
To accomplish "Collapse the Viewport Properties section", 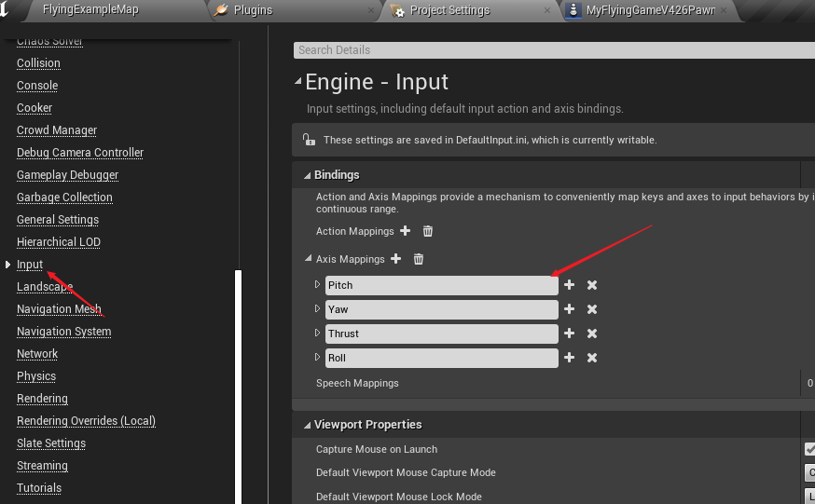I will pyautogui.click(x=307, y=425).
